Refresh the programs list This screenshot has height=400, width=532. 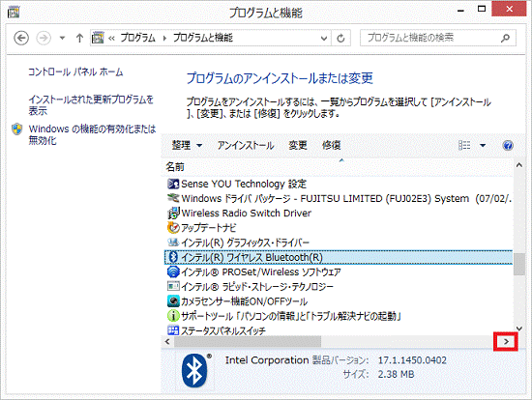click(x=340, y=38)
